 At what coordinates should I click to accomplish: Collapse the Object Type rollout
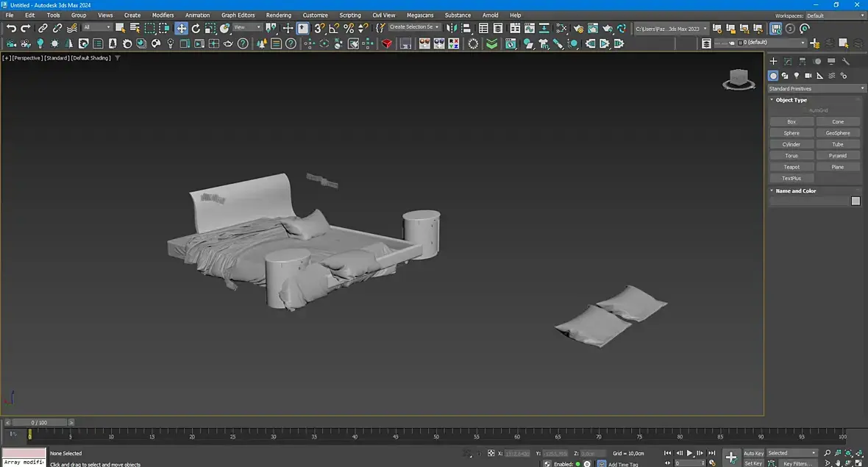(x=791, y=100)
